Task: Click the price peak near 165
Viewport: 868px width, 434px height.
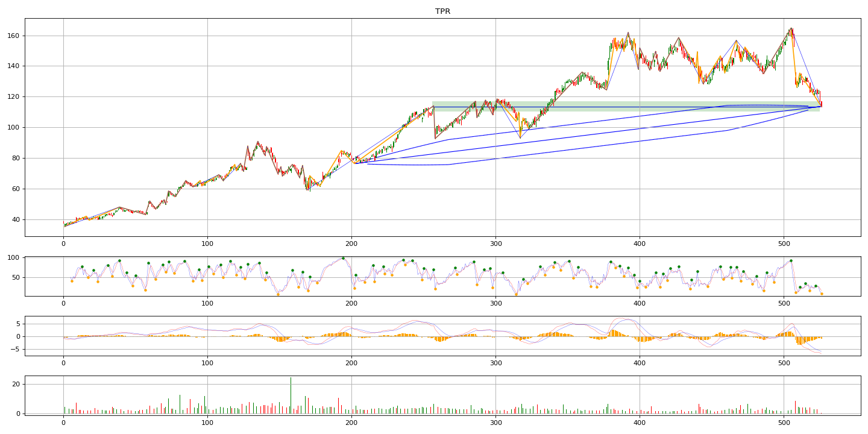Action: [791, 28]
